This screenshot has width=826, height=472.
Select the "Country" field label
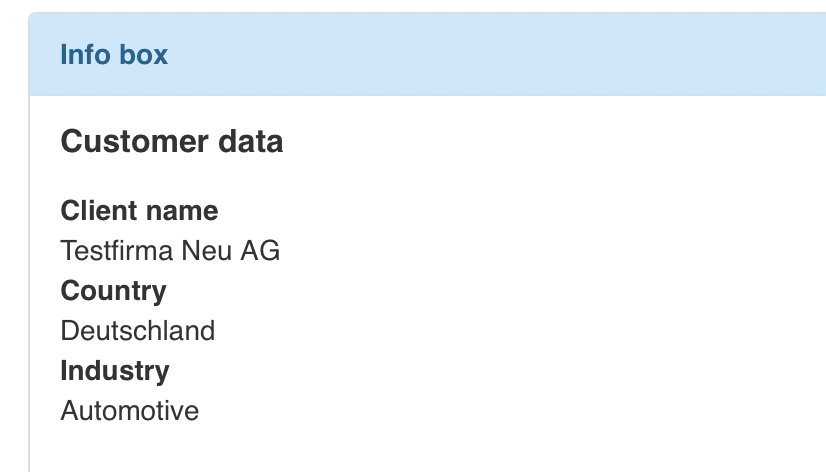coord(114,291)
